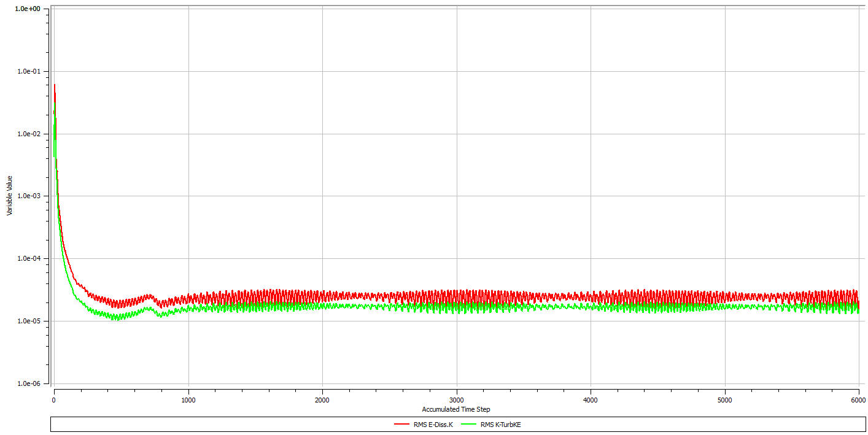This screenshot has height=435, width=868.
Task: Pick the 3000 x-axis tick label
Action: click(456, 399)
